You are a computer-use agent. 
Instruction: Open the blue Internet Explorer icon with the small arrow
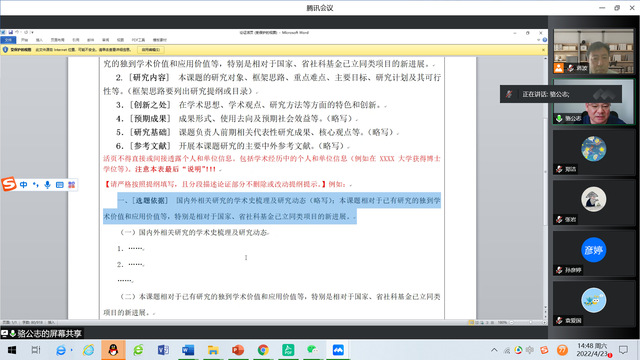tap(62, 350)
